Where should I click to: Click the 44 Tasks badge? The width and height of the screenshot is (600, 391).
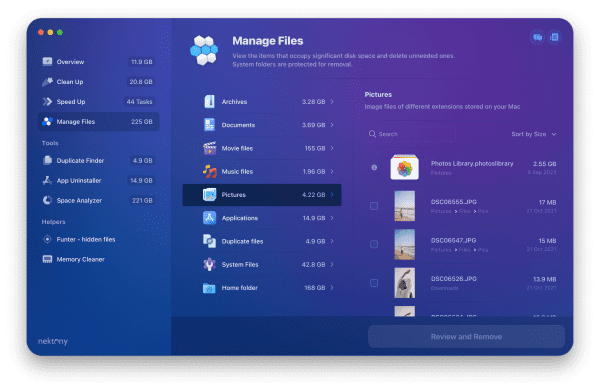139,101
